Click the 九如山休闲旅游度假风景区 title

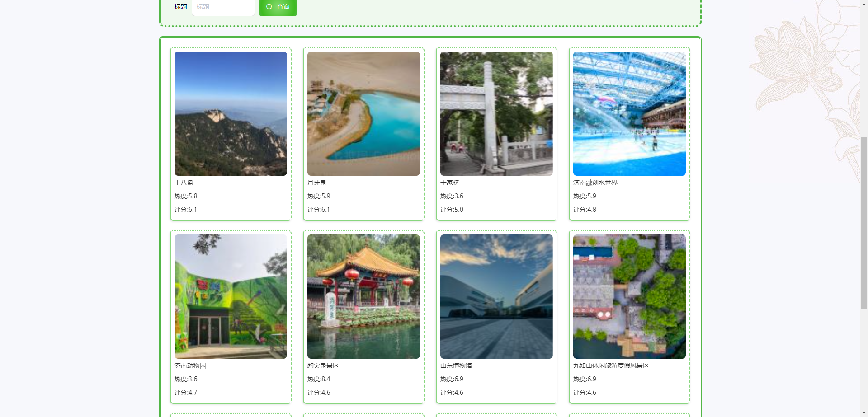click(611, 365)
